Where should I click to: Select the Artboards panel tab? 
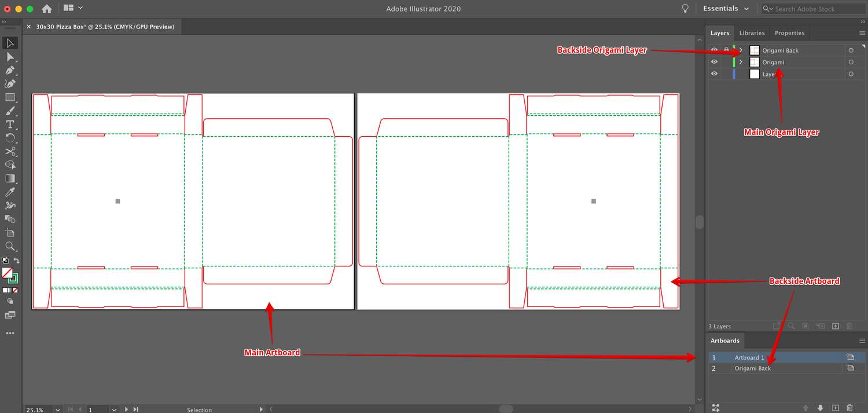click(725, 341)
